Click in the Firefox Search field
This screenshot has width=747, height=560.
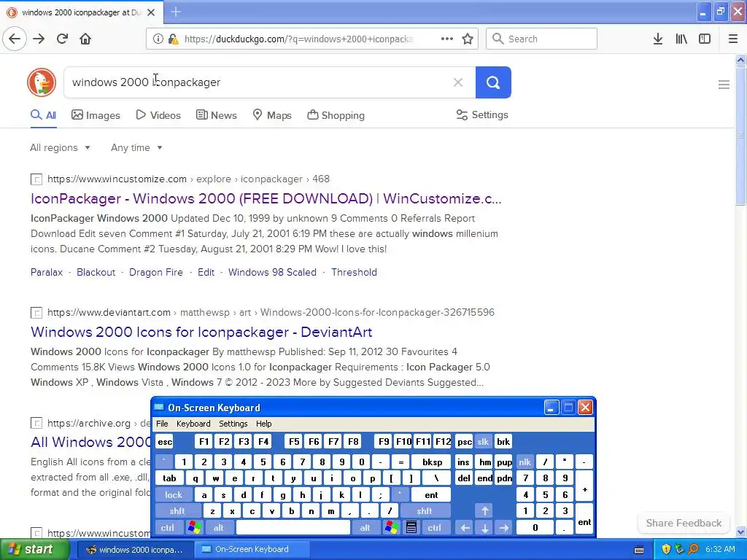(x=541, y=39)
